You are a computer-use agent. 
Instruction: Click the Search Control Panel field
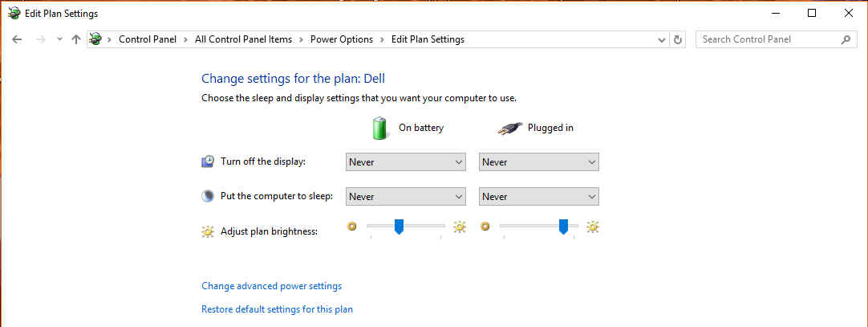tap(769, 39)
